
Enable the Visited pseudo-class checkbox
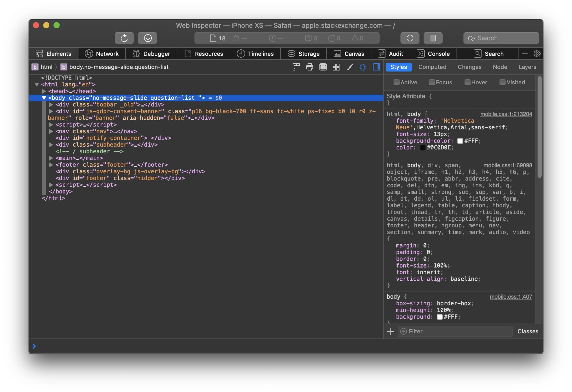tap(502, 82)
